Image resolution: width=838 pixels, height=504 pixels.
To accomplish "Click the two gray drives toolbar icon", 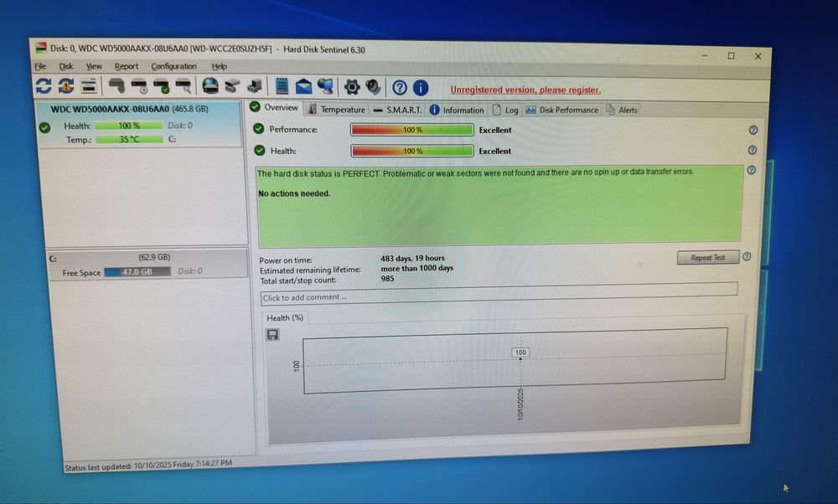I will click(x=232, y=86).
